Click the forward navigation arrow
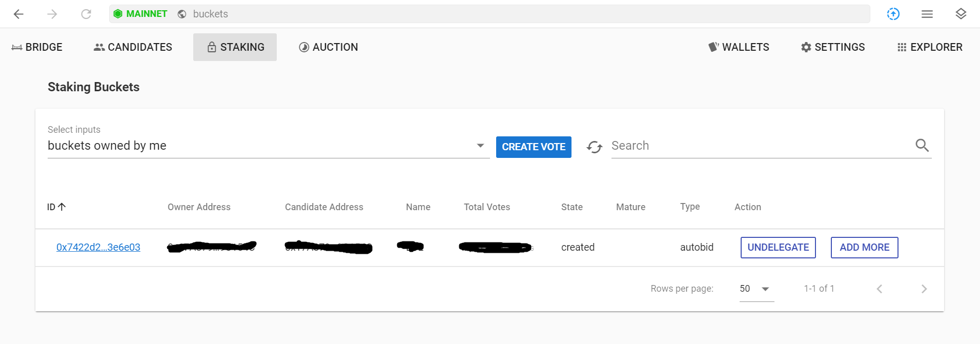The height and width of the screenshot is (344, 980). point(52,14)
